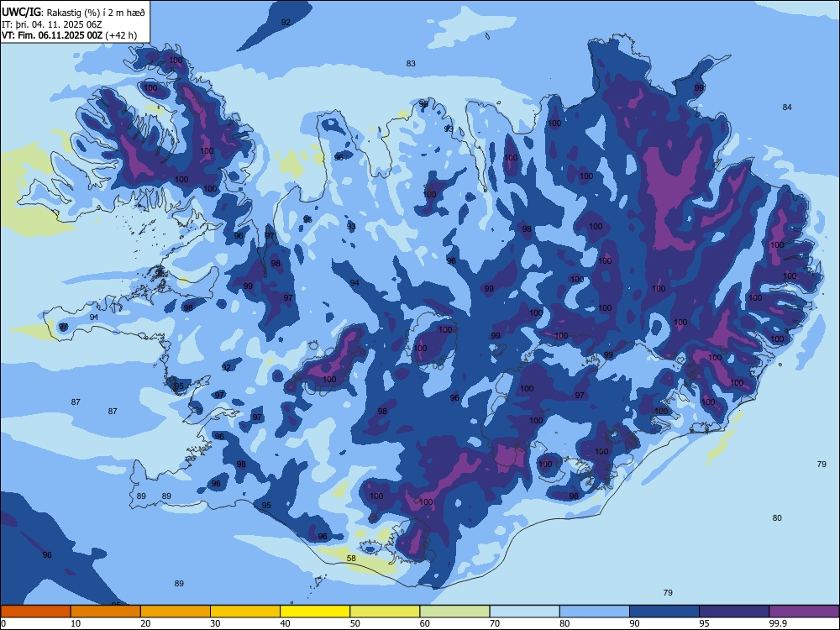Screen dimensions: 840x630
Task: Click the dark blue 90–95 legend swatch
Action: pyautogui.click(x=664, y=612)
